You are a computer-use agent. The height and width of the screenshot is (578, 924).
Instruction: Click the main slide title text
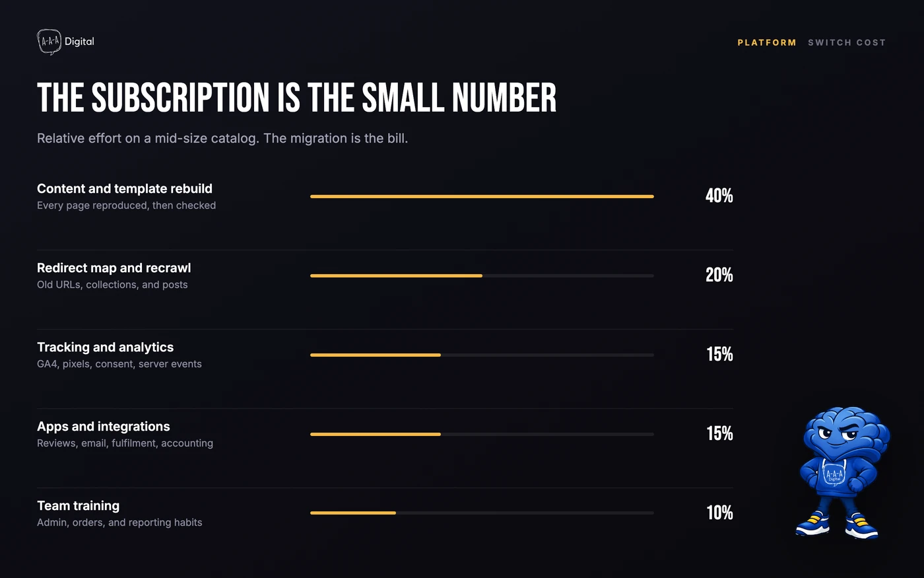click(297, 98)
